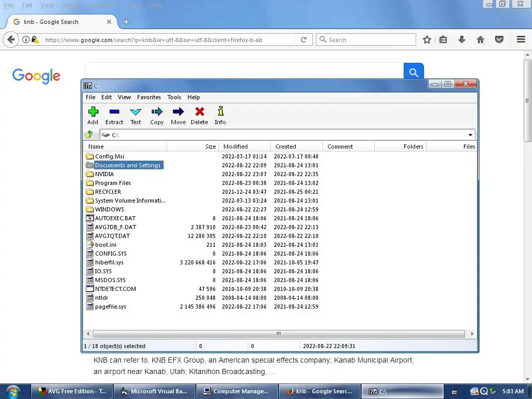Select the Config.Msi folder icon
The width and height of the screenshot is (532, 399).
(x=89, y=156)
